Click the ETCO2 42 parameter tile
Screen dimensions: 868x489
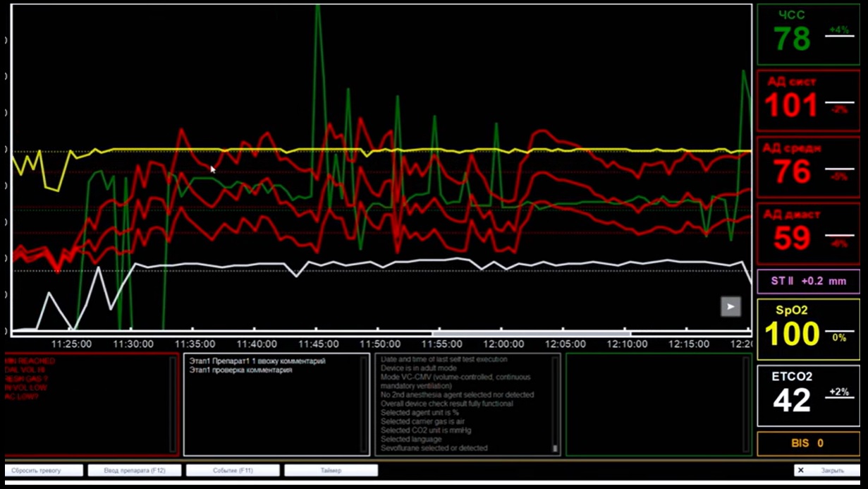click(808, 396)
